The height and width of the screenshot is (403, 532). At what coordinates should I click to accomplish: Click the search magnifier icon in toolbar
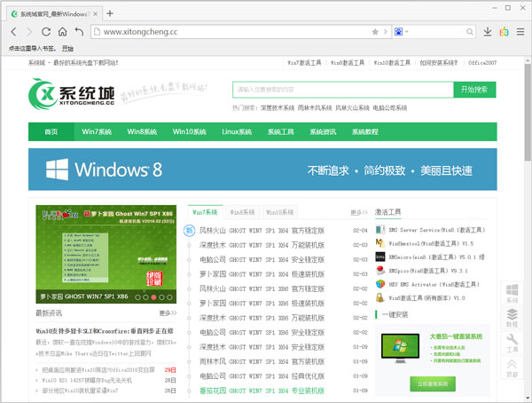click(x=470, y=32)
